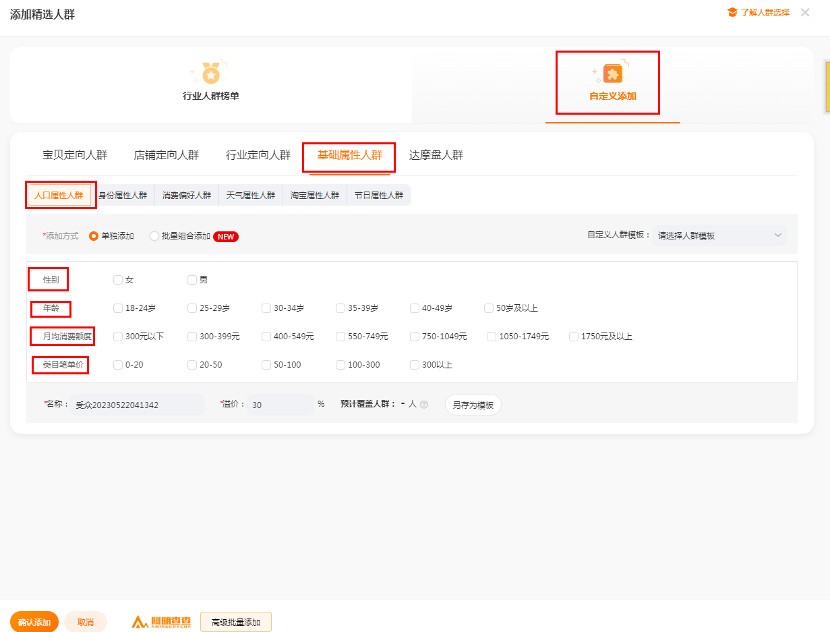Click the 溢价 percentage input field
Viewport: 830px width, 632px height.
click(280, 405)
